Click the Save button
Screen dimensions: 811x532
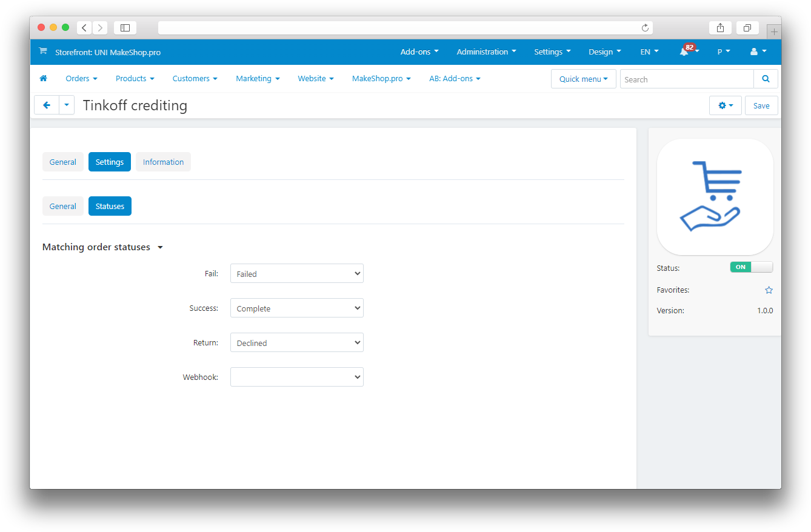click(x=761, y=105)
